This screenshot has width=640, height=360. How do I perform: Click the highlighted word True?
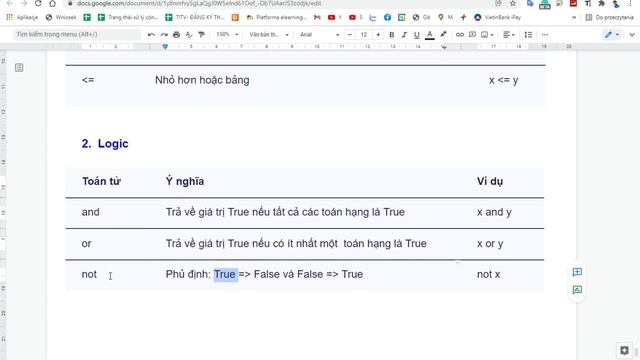[225, 274]
